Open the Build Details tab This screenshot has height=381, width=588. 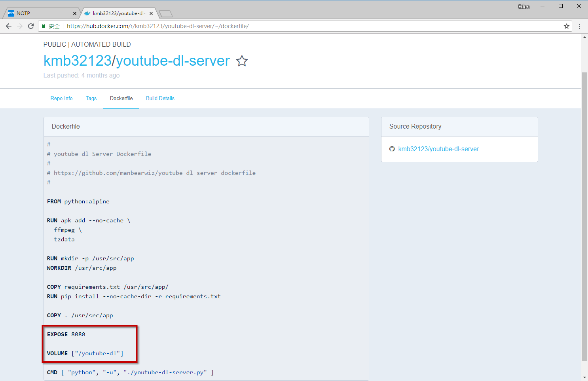(x=160, y=99)
